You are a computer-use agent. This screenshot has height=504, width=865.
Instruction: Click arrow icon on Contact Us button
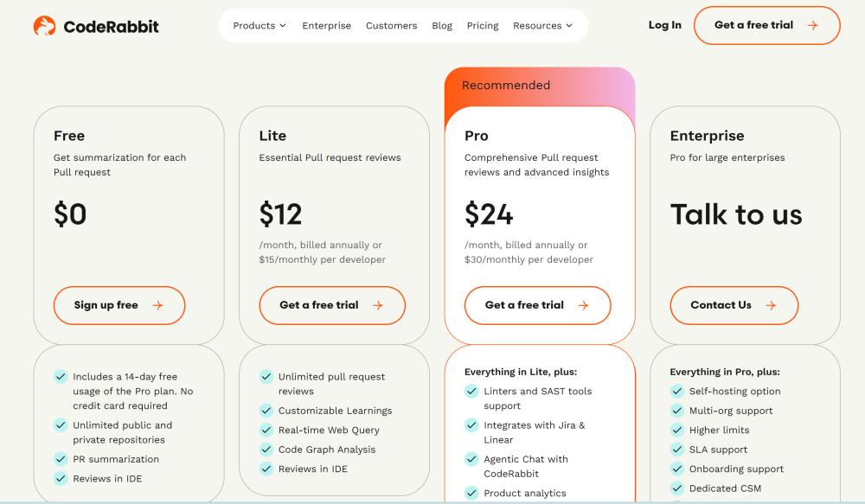coord(771,305)
